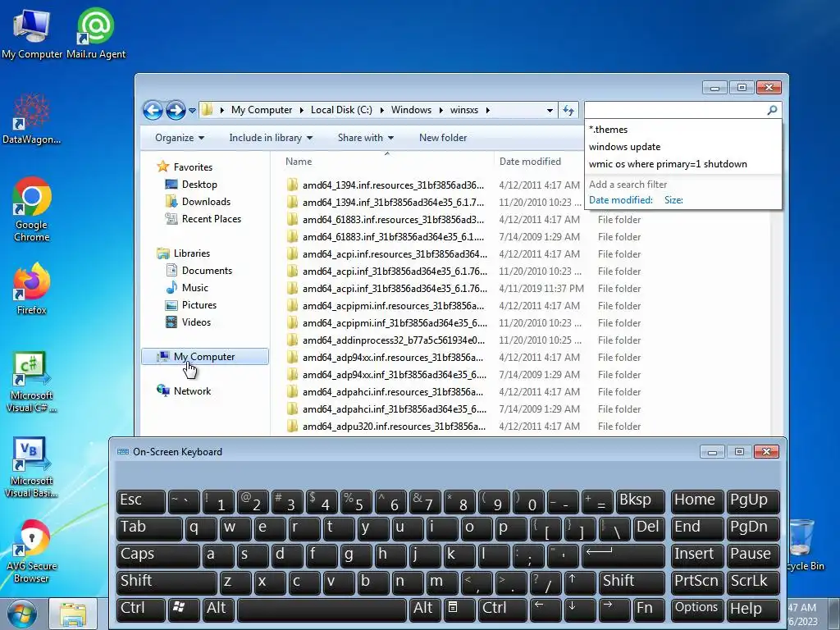
Task: Toggle Fn key on On-Screen Keyboard
Action: click(648, 609)
